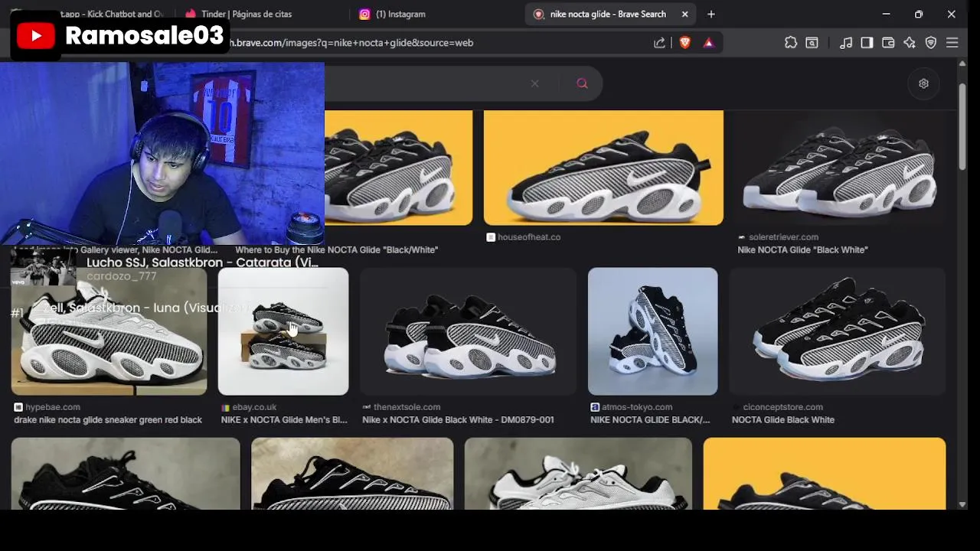980x551 pixels.
Task: Click 'Nike x NOCTA Glide Black White - DM0879-001'
Action: click(x=458, y=420)
